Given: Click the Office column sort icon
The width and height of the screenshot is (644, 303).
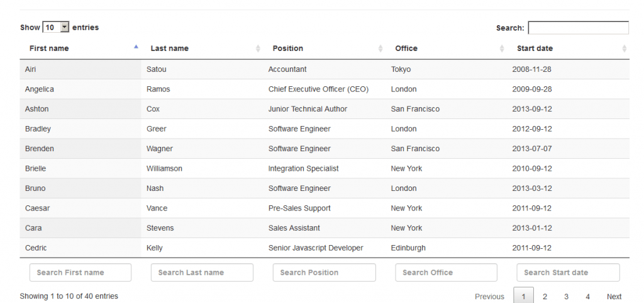Looking at the screenshot, I should coord(502,49).
